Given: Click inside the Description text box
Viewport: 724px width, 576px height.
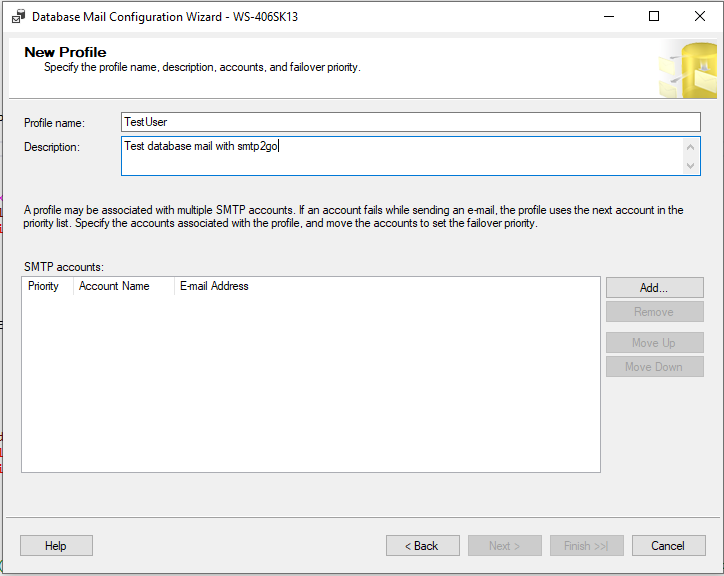Looking at the screenshot, I should 403,156.
